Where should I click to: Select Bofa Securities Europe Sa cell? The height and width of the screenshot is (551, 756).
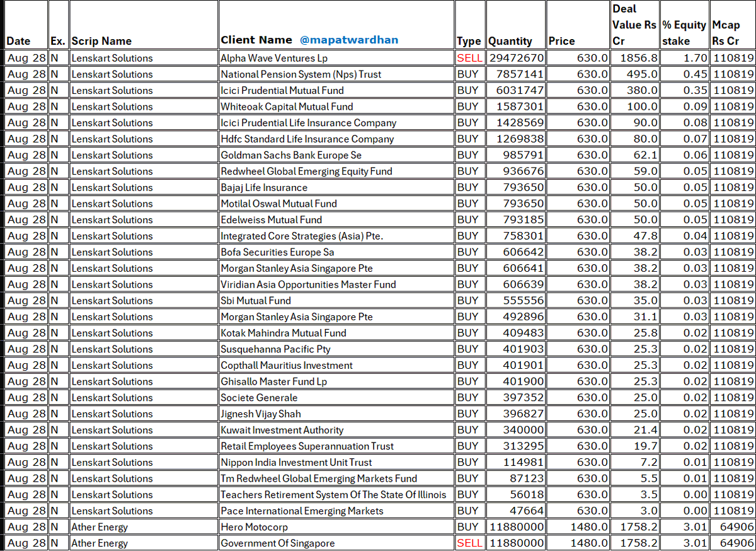336,252
